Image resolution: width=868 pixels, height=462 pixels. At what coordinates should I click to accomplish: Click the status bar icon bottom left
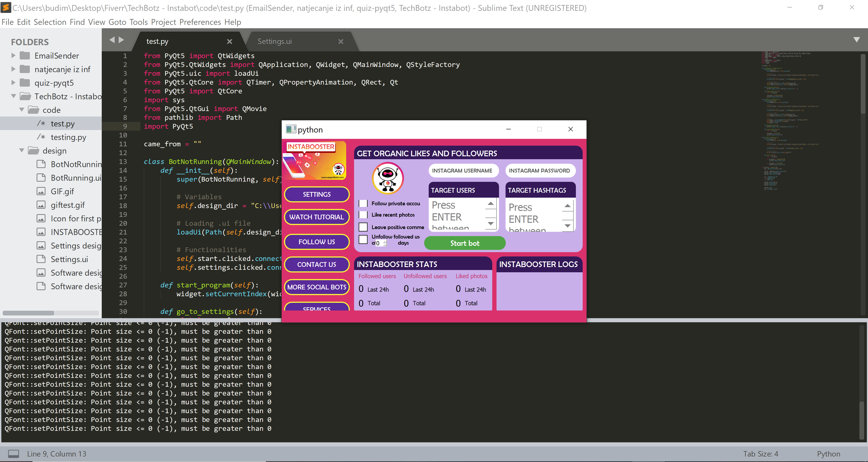tap(13, 454)
